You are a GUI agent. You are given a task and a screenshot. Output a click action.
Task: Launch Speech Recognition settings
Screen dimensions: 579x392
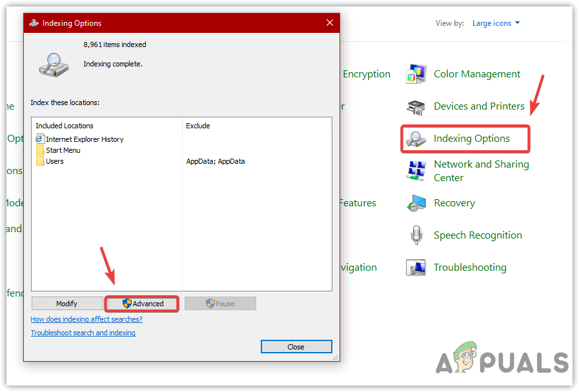pos(478,235)
